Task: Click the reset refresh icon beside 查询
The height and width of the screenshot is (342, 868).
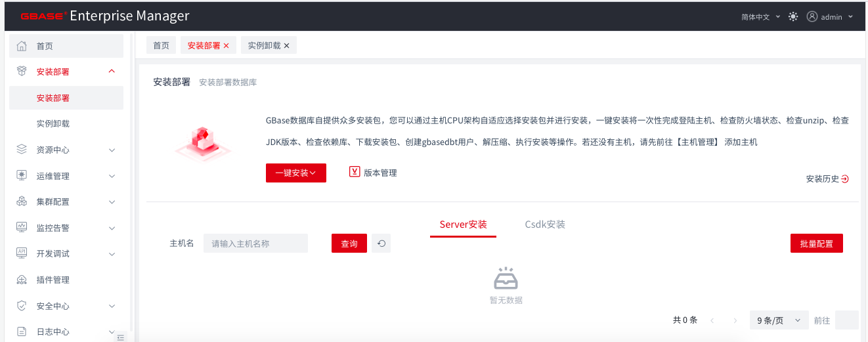Action: click(x=381, y=244)
